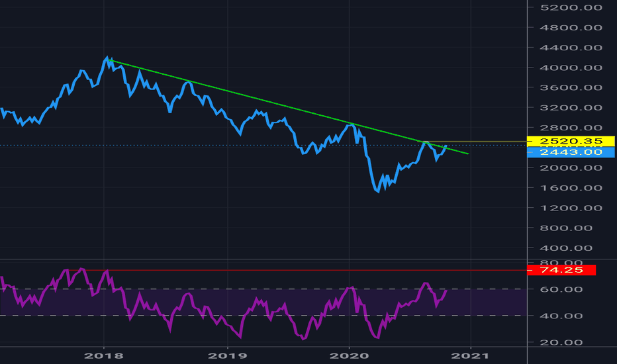Click the 4800.00 price scale value
This screenshot has width=617, height=364.
coord(571,28)
